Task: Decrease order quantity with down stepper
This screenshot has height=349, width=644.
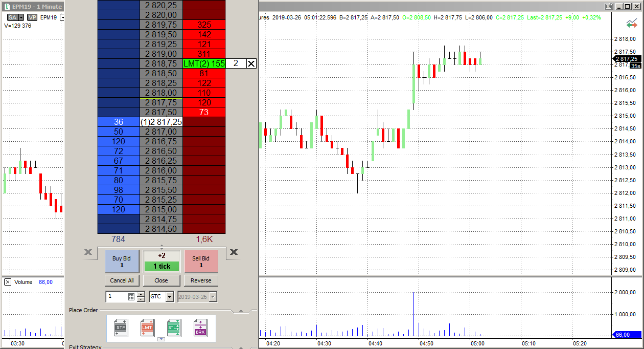Action: (x=141, y=299)
